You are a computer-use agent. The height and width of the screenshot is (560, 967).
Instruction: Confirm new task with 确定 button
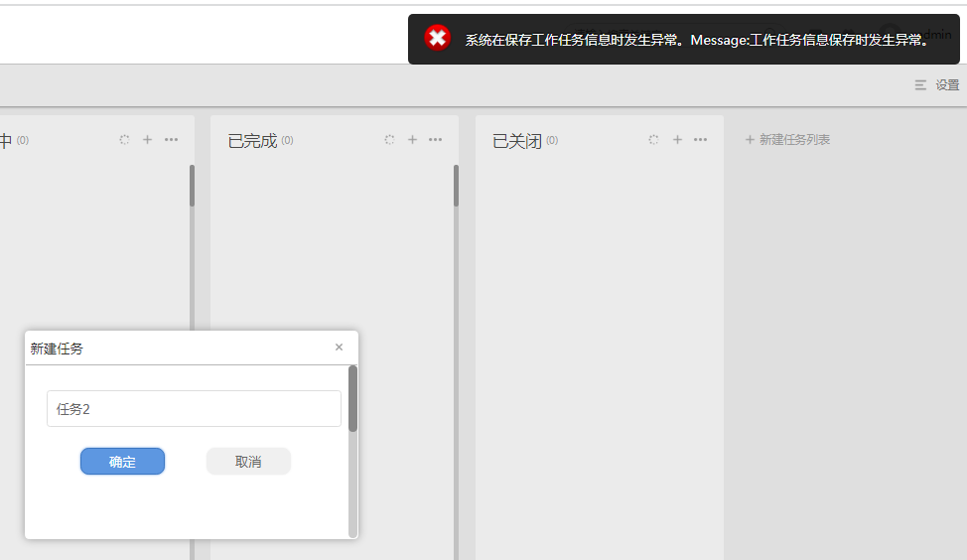[x=122, y=462]
